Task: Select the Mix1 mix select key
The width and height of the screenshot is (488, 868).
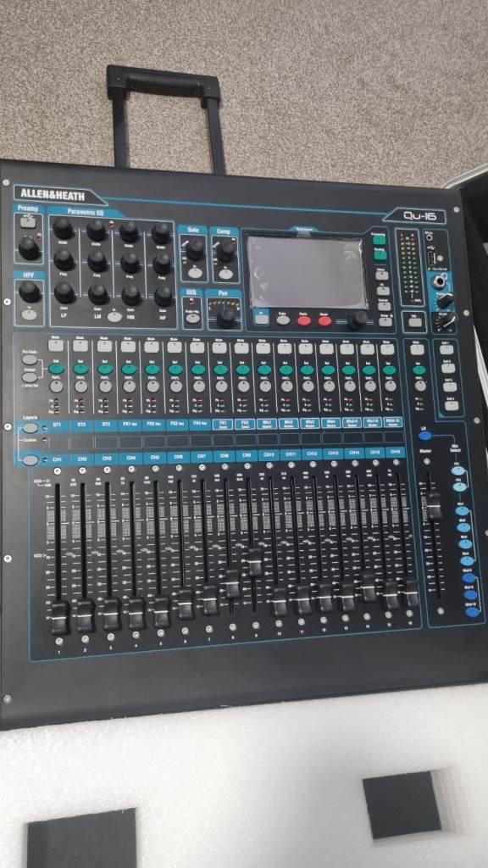Action: [462, 511]
